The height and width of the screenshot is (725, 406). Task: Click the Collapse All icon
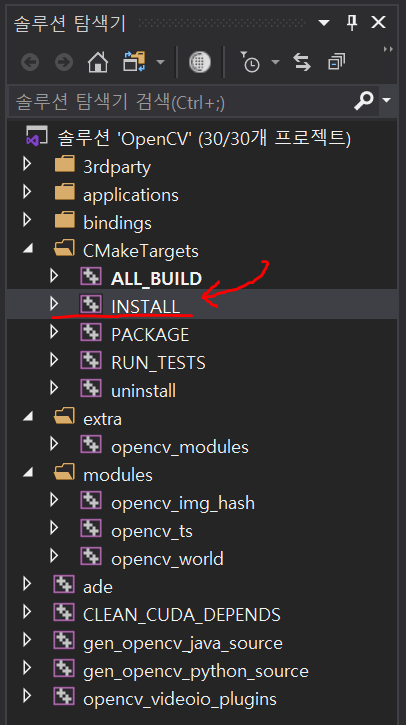click(337, 61)
